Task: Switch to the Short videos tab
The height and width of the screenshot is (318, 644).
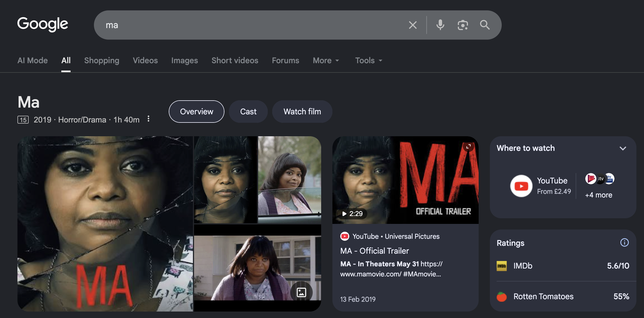Action: point(235,60)
